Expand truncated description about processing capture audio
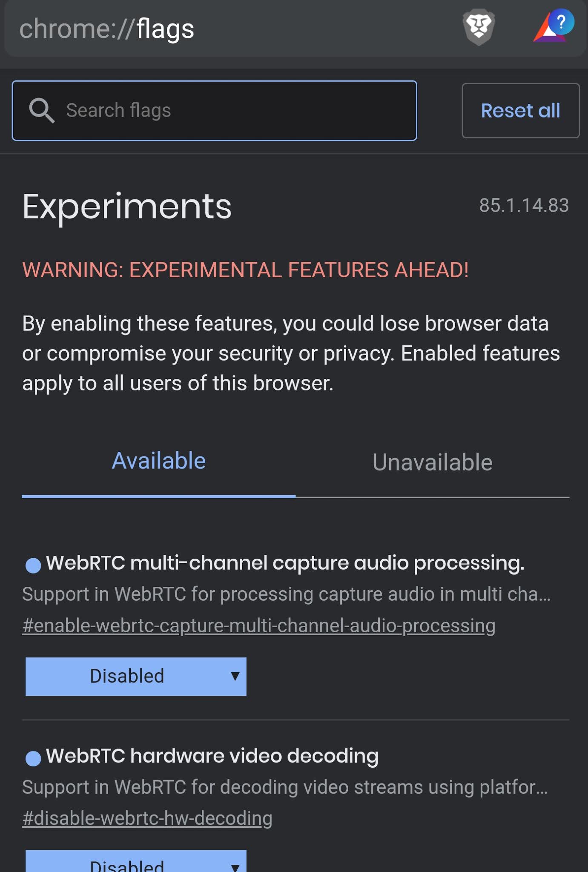 (286, 594)
